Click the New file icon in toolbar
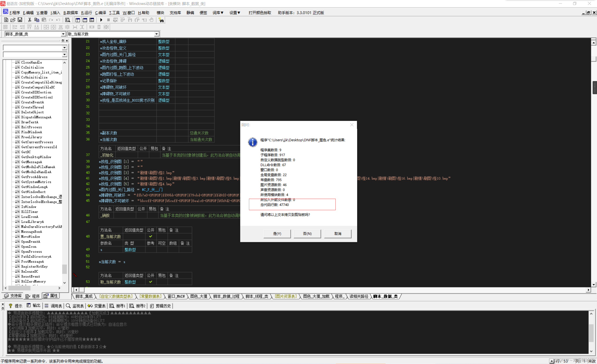597x364 pixels. pos(6,20)
